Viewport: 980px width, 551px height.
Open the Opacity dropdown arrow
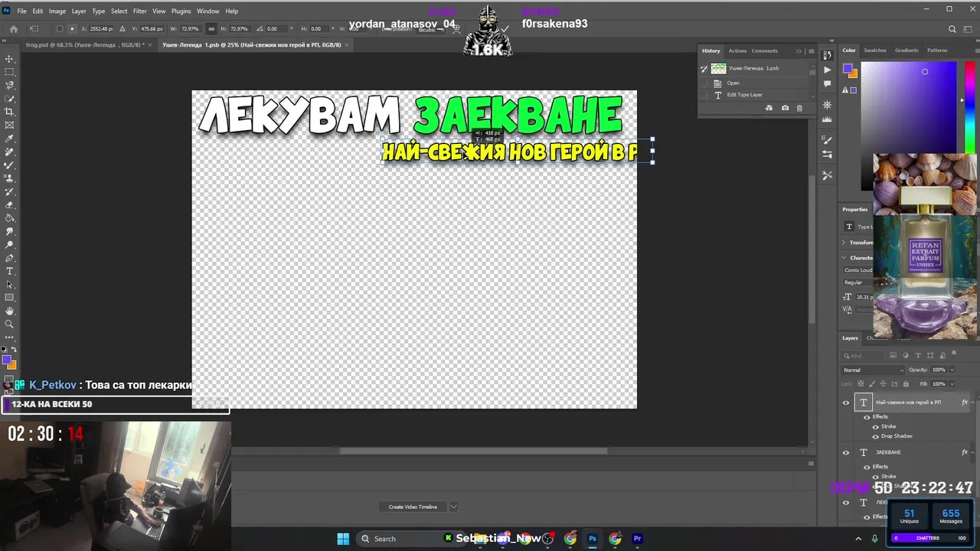[952, 370]
